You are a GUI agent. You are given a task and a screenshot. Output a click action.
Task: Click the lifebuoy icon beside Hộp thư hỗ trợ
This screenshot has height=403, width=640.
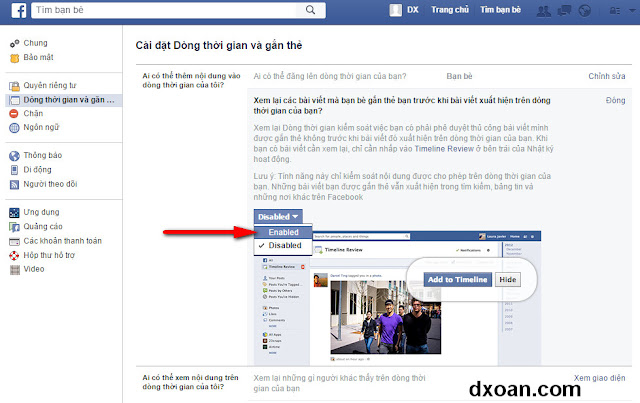(14, 256)
